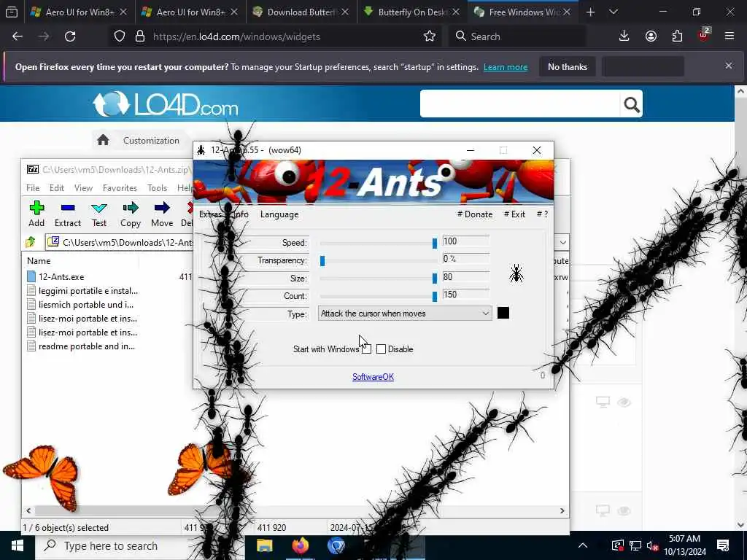747x560 pixels.
Task: Click the LO4D site search box
Action: [x=519, y=104]
